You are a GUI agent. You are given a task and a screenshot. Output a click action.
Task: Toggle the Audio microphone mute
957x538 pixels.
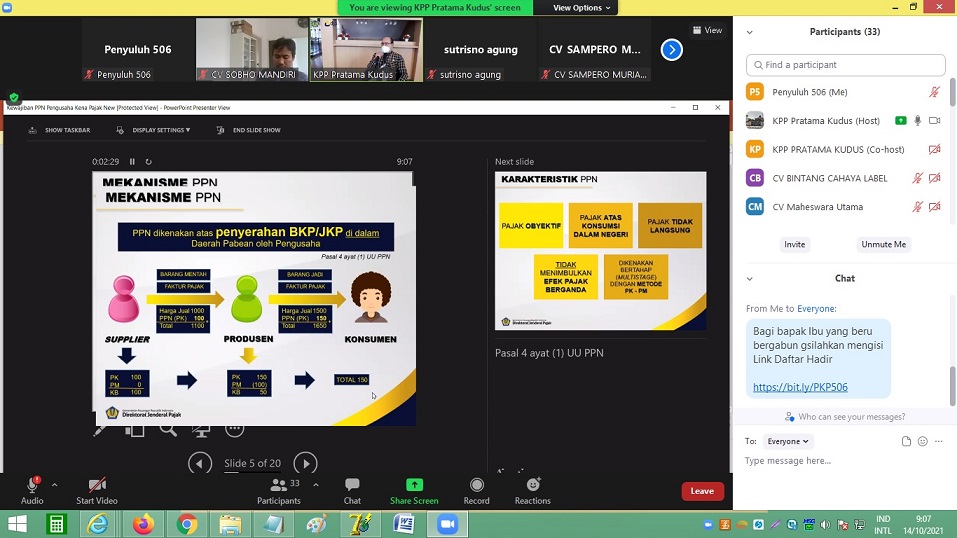(x=32, y=485)
